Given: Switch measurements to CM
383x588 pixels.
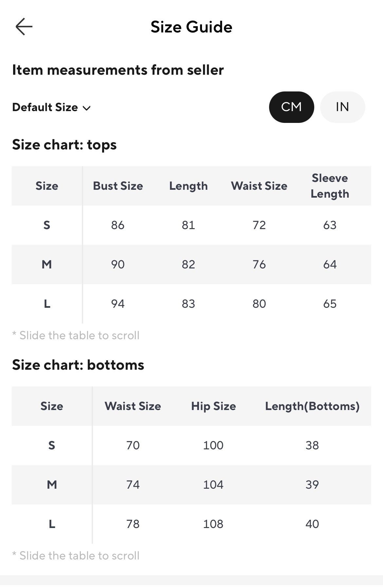Looking at the screenshot, I should pos(291,107).
